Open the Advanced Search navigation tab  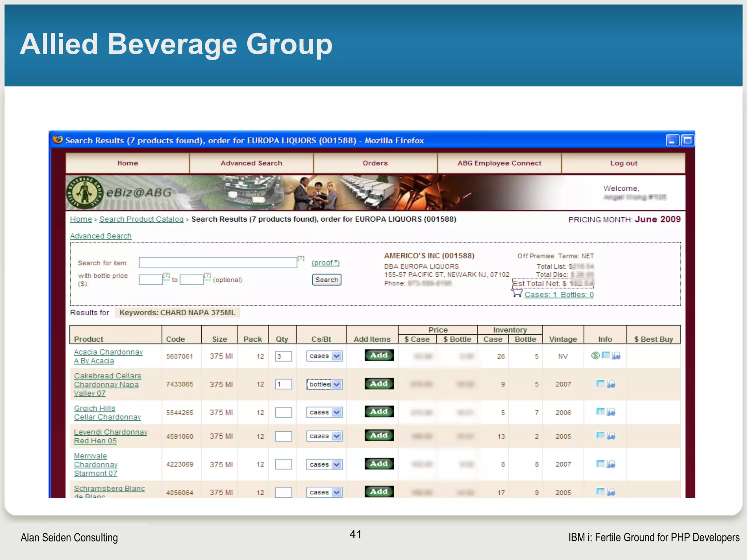coord(251,163)
